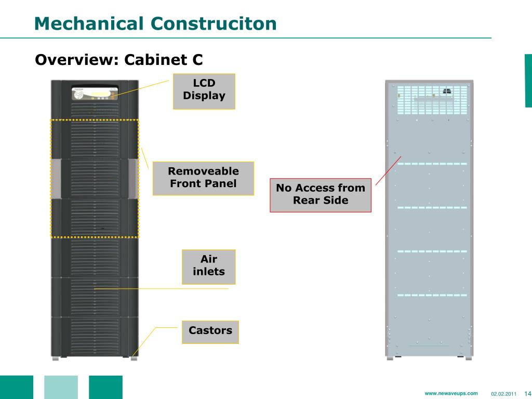Click the 'Castors' label box
Screen dimensions: 532x399
pos(210,332)
